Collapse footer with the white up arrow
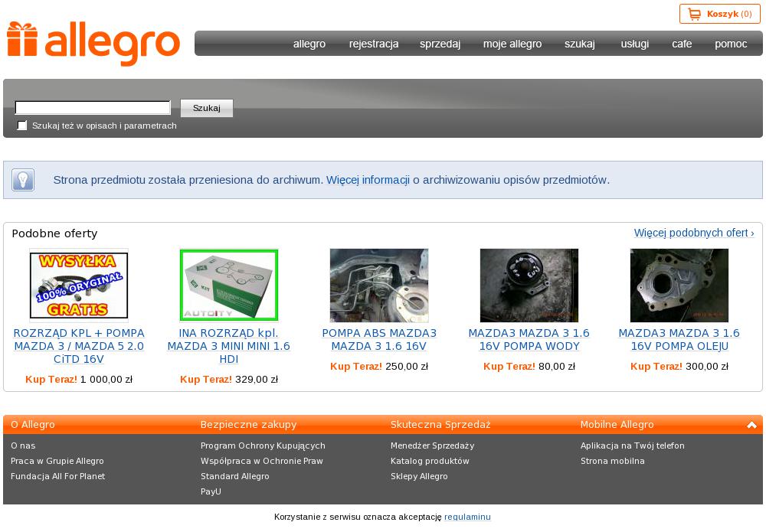The height and width of the screenshot is (532, 766). [752, 425]
